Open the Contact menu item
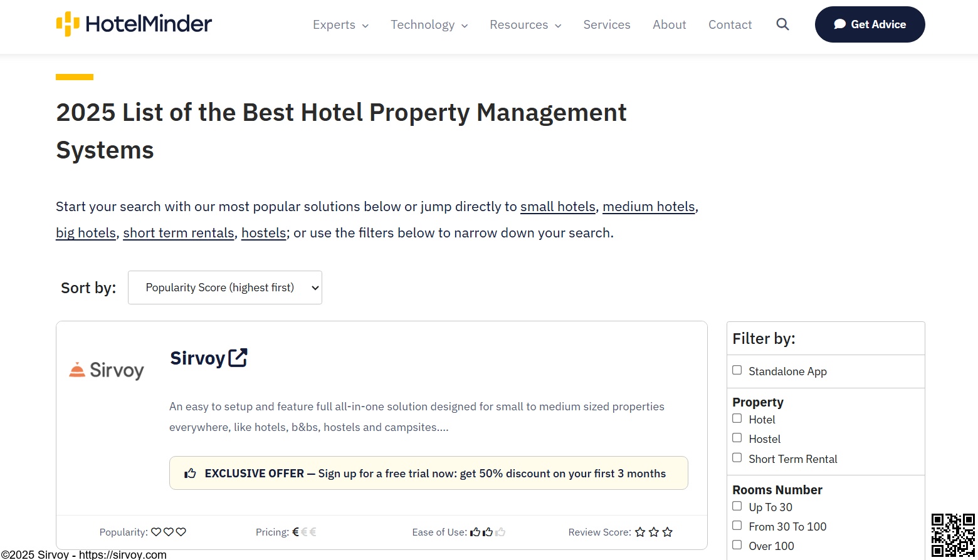The image size is (978, 560). pos(730,24)
